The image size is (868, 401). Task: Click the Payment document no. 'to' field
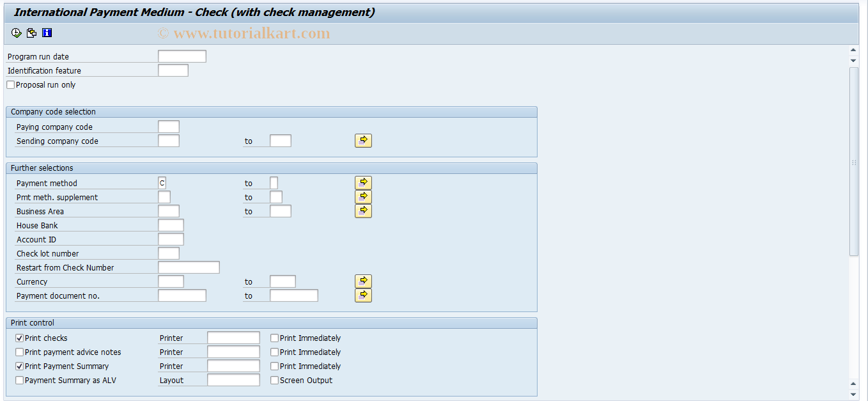[294, 295]
